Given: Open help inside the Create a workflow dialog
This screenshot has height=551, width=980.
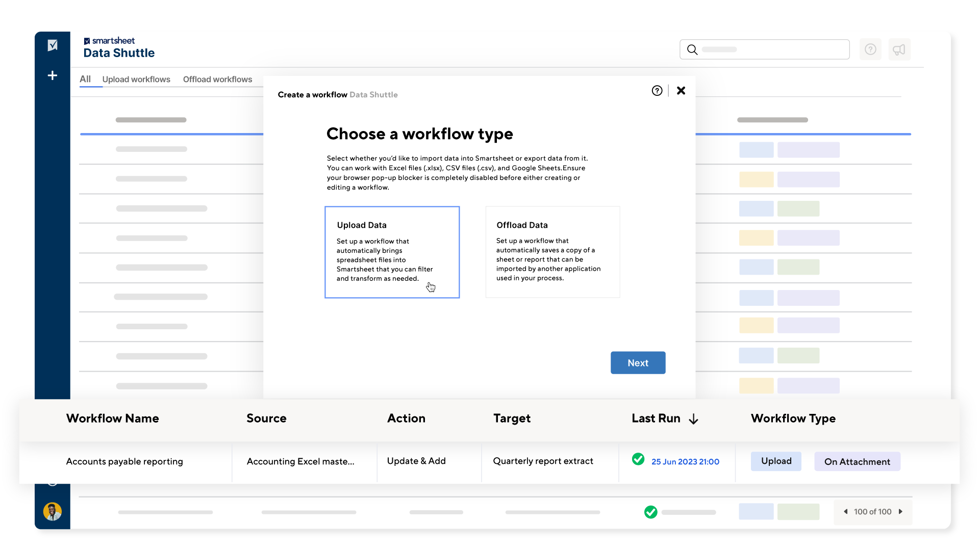Looking at the screenshot, I should tap(657, 90).
